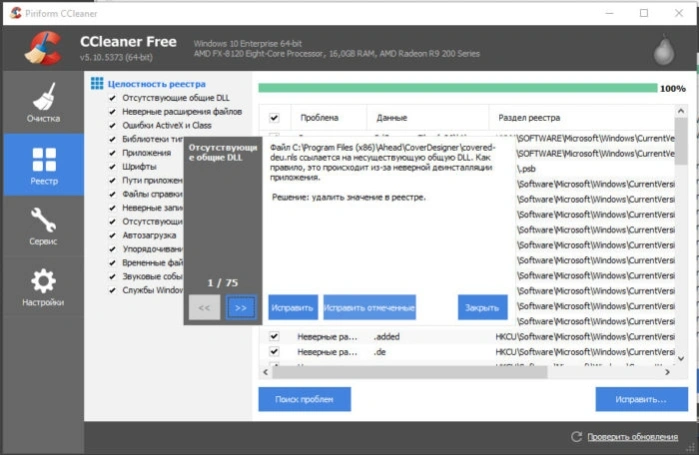
Task: Click the Исправить button in dialog
Action: 293,307
